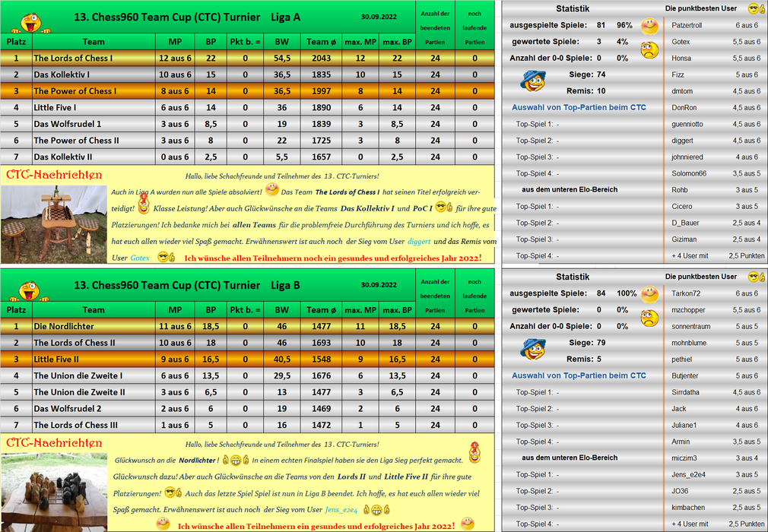Click the Team ø value '1693'
Screen dimensions: 768x532
click(x=322, y=343)
